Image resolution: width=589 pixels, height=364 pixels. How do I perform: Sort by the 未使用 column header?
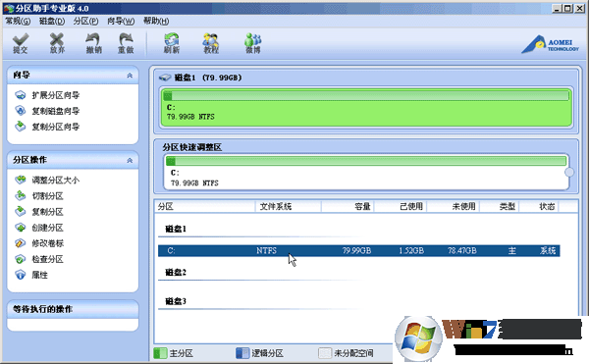coord(453,206)
